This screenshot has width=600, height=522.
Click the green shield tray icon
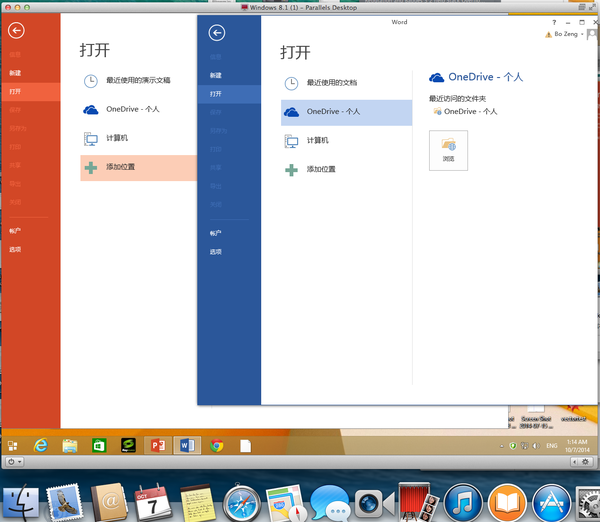513,446
